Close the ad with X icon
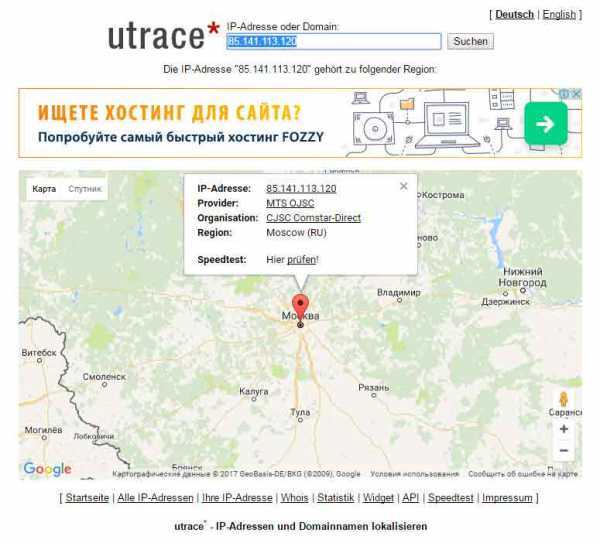 pyautogui.click(x=576, y=93)
